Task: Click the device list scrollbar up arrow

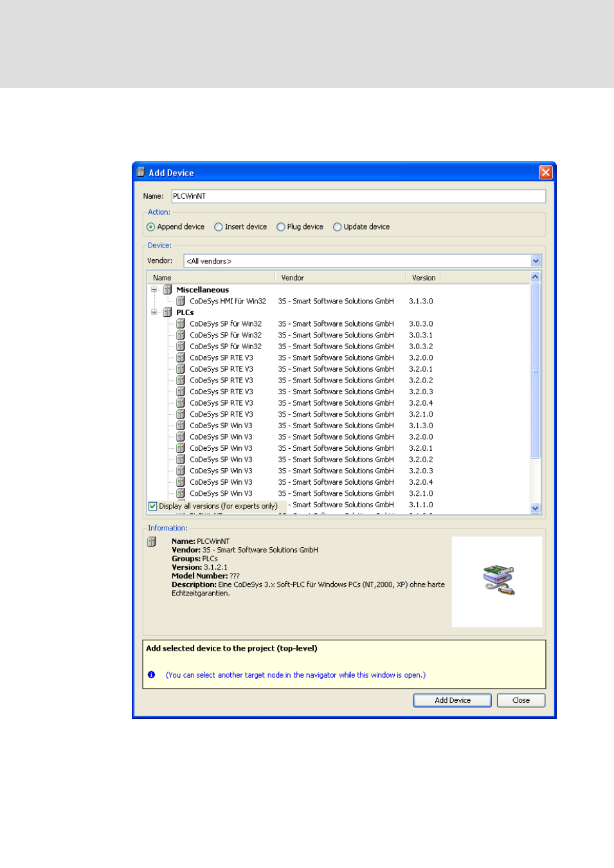Action: coord(536,277)
